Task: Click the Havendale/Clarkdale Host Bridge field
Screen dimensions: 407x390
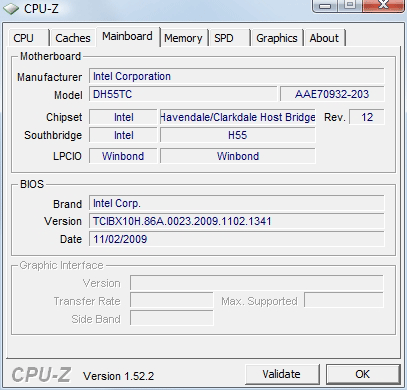Action: pyautogui.click(x=238, y=117)
